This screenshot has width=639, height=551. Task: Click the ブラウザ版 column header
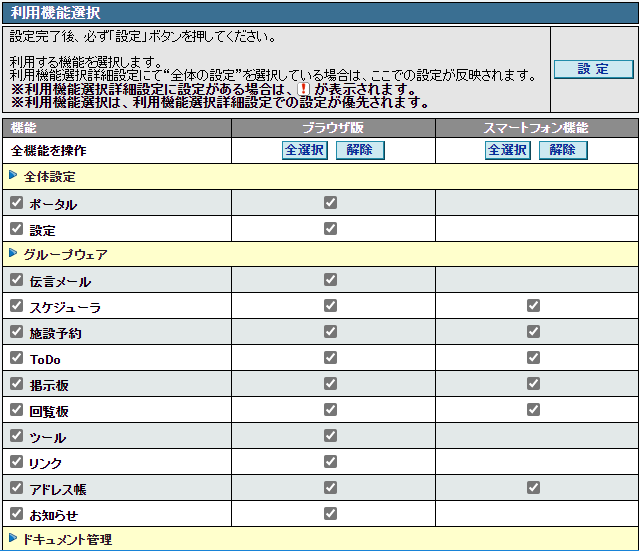(x=333, y=128)
